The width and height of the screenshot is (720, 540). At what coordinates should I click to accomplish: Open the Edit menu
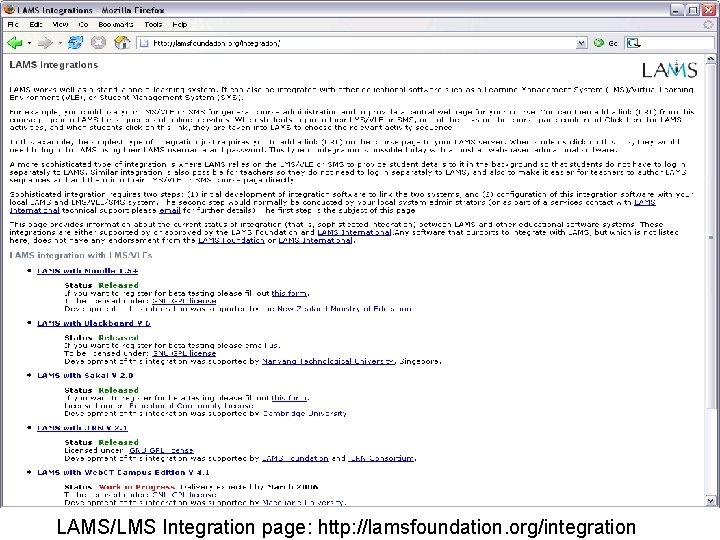[36, 24]
